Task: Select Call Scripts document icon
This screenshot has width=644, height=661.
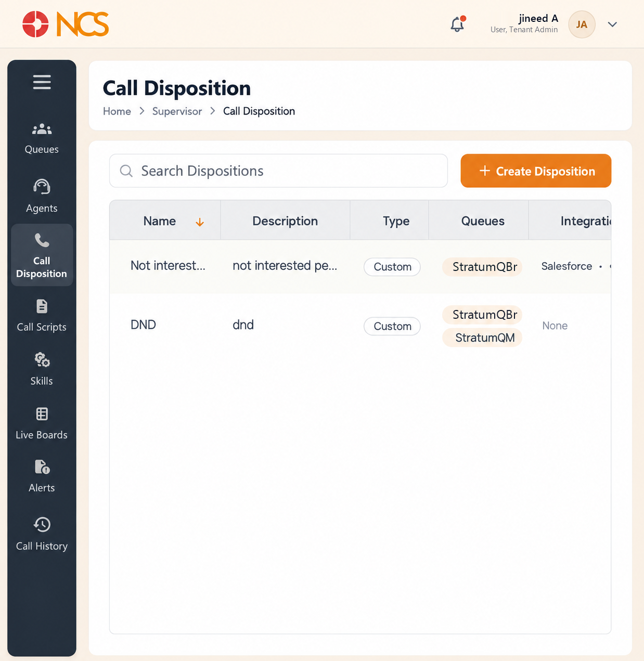Action: pyautogui.click(x=42, y=306)
